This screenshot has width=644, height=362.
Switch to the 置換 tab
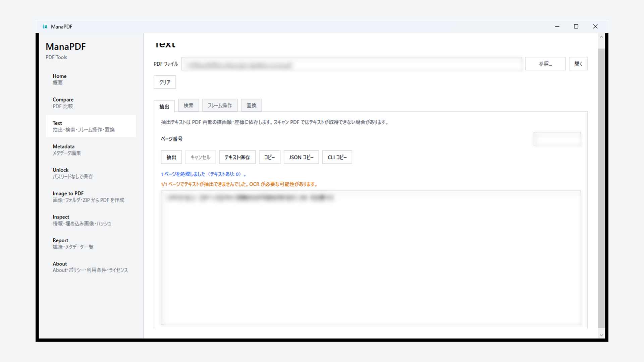[x=251, y=105]
